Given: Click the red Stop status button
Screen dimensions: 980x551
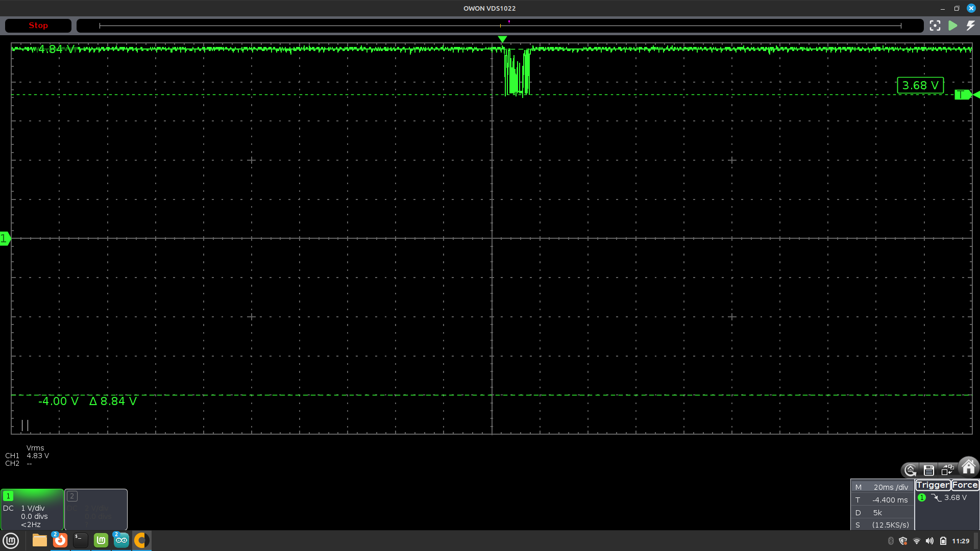Looking at the screenshot, I should tap(38, 26).
